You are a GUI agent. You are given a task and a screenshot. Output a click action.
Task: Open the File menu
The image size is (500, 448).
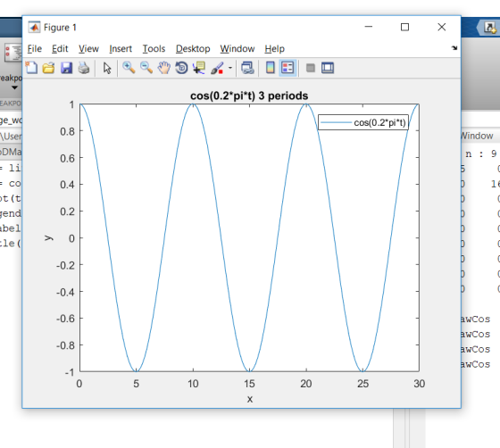pyautogui.click(x=35, y=49)
